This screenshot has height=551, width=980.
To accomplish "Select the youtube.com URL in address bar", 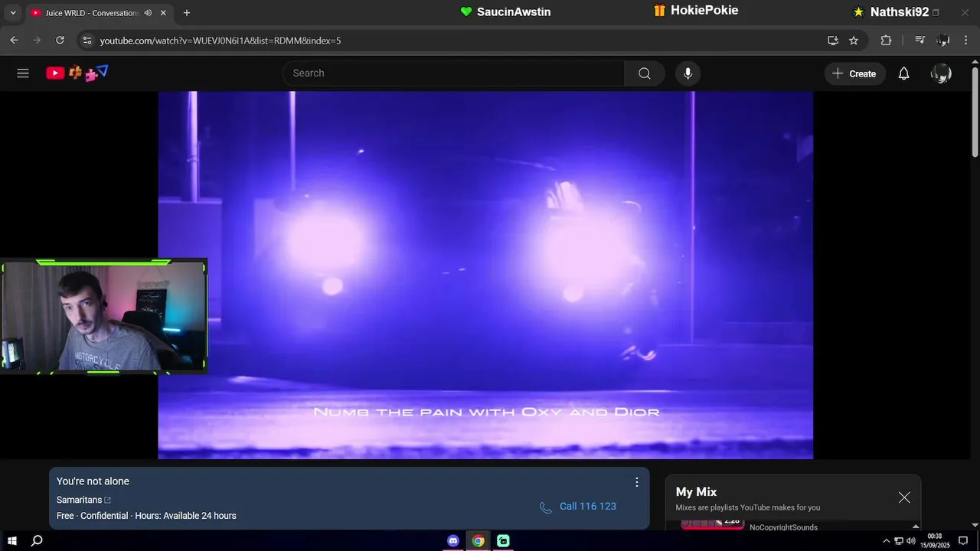I will [220, 41].
